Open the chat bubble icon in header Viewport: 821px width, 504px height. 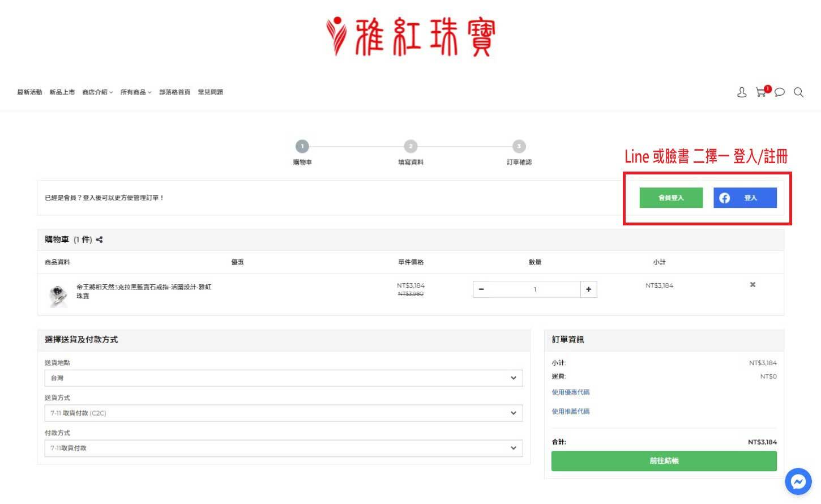point(780,92)
